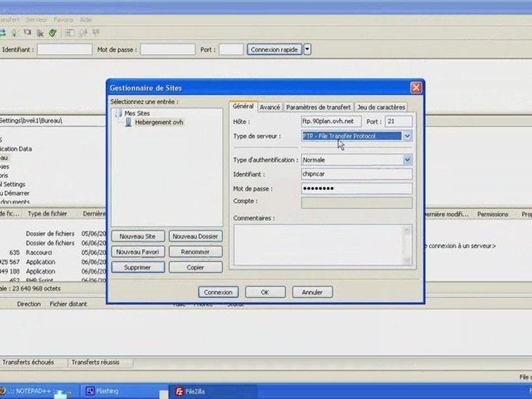Sort by the Permissions column header

493,214
